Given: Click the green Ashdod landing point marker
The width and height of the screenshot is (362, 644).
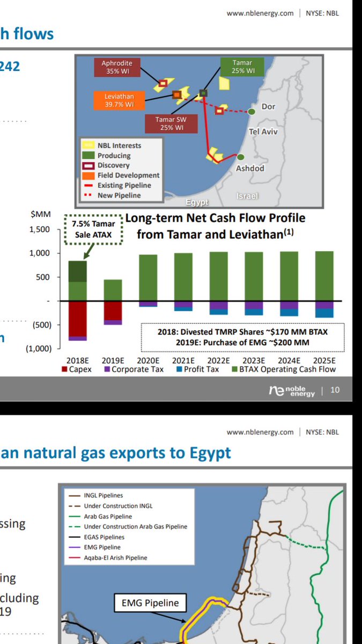Looking at the screenshot, I should (241, 157).
